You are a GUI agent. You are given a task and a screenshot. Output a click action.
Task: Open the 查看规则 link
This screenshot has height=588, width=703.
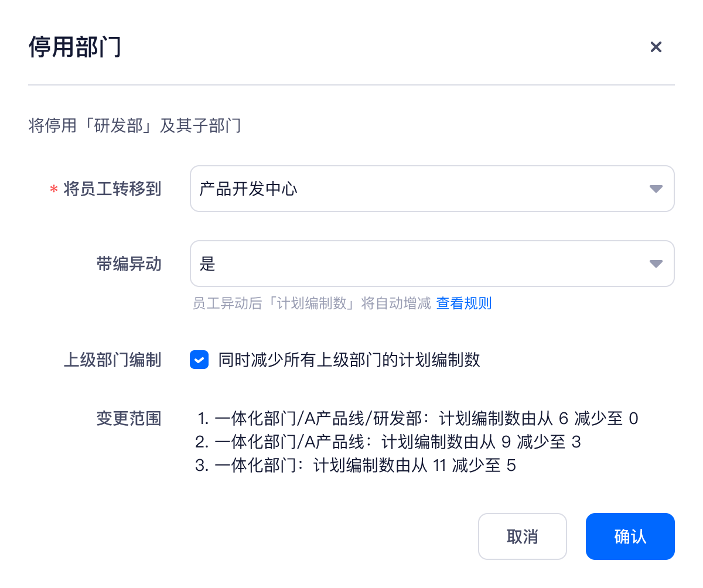(463, 303)
